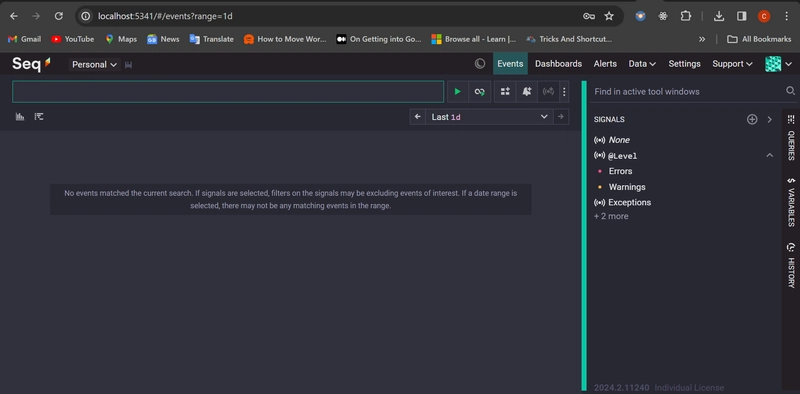Image resolution: width=800 pixels, height=394 pixels.
Task: Click the save workspace disk icon
Action: coord(129,65)
